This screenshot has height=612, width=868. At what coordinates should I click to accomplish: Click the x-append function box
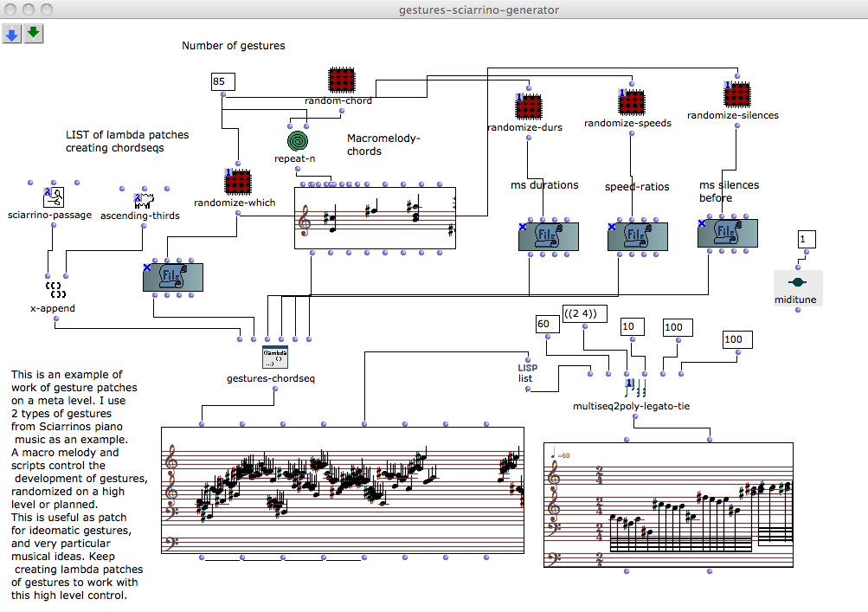(x=54, y=288)
